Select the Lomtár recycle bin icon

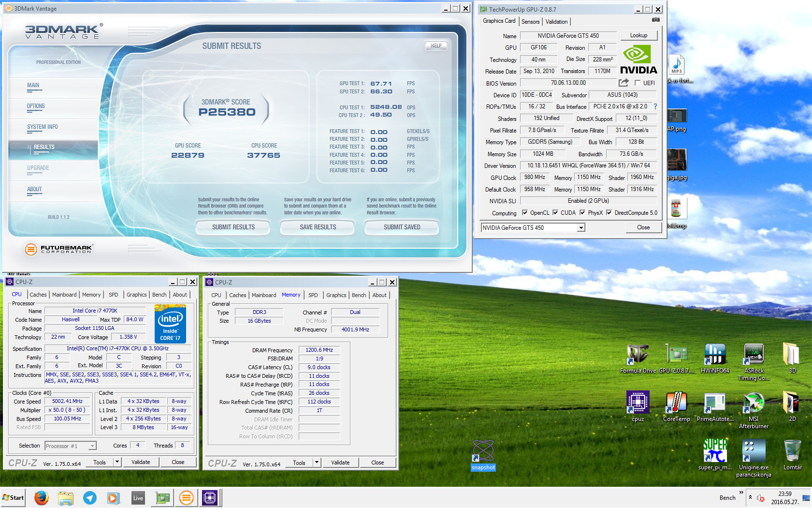coord(792,455)
